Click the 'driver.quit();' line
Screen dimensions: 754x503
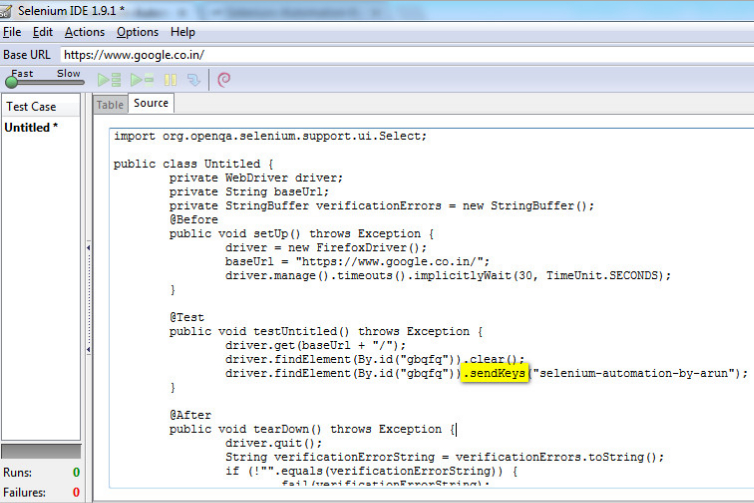tap(273, 443)
